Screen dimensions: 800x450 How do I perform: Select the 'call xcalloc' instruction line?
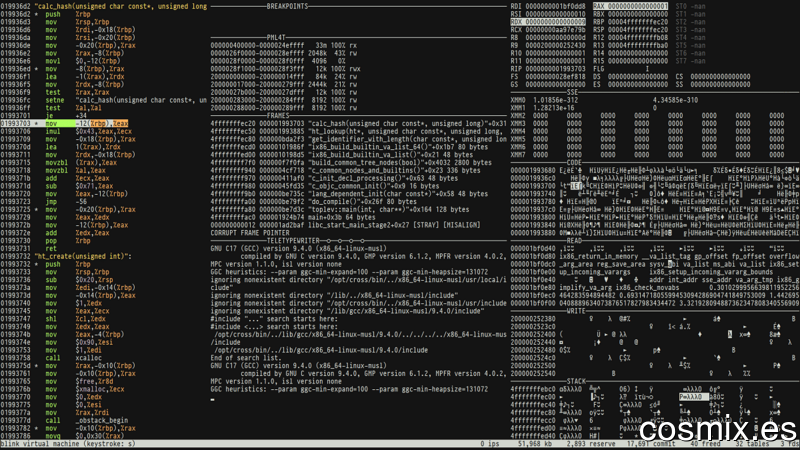click(51, 358)
